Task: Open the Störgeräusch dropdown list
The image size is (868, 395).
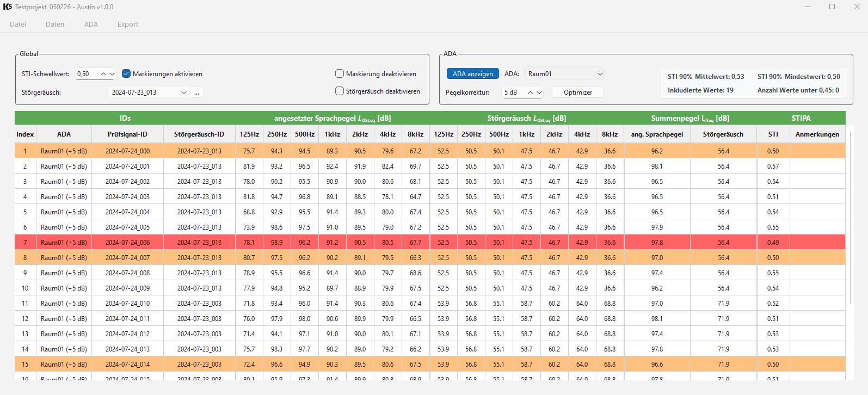Action: [x=183, y=92]
